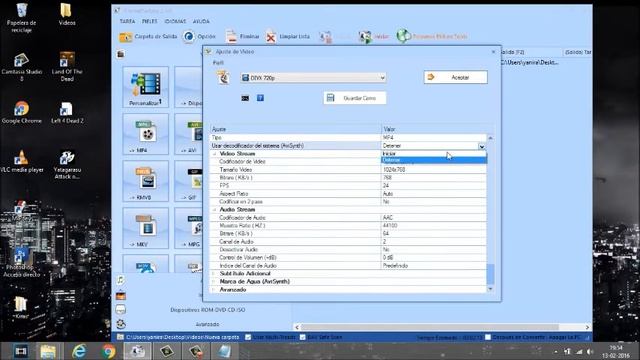
Task: Click the Limpiar Lista toolbar icon
Action: [x=271, y=37]
